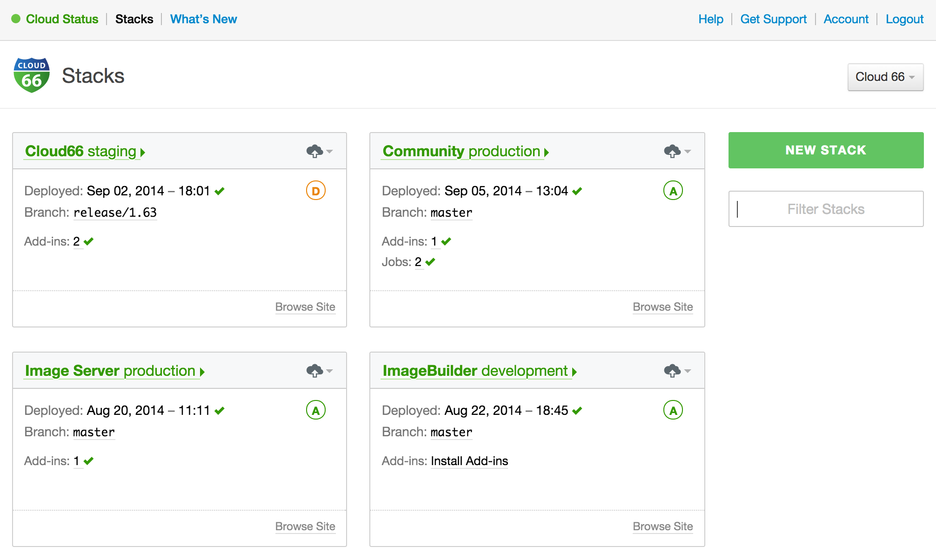Click deployed checkmark for Sep 05, 2014 deployment
The width and height of the screenshot is (936, 560).
[577, 191]
